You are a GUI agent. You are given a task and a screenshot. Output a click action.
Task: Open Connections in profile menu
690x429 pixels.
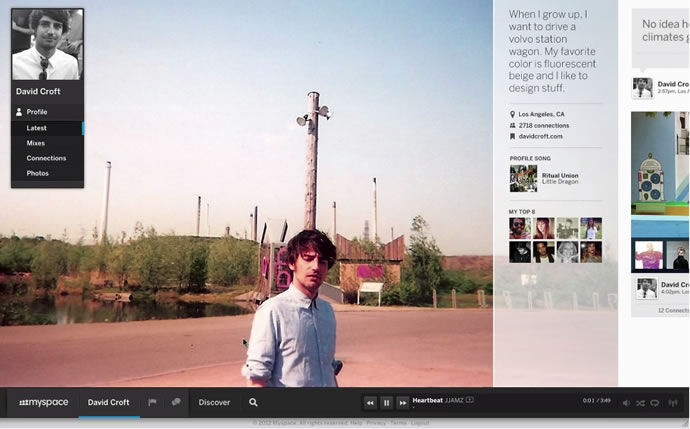(47, 158)
